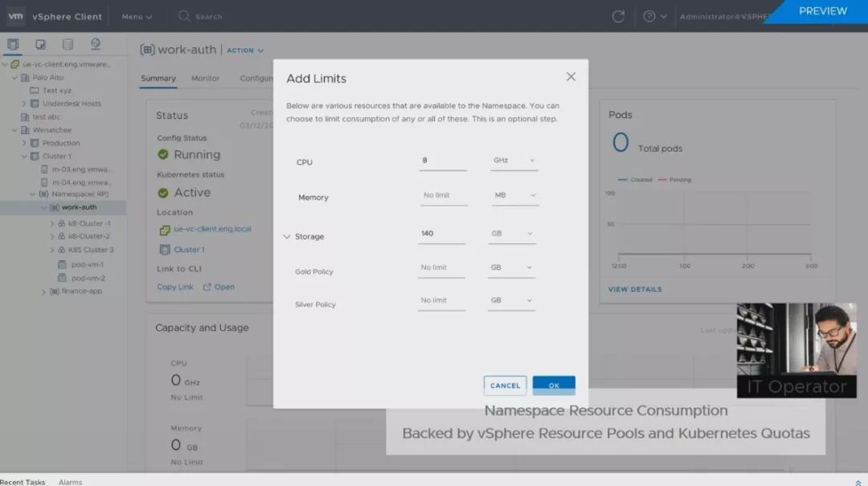Open the Gold Policy unit dropdown
This screenshot has width=868, height=486.
(511, 268)
